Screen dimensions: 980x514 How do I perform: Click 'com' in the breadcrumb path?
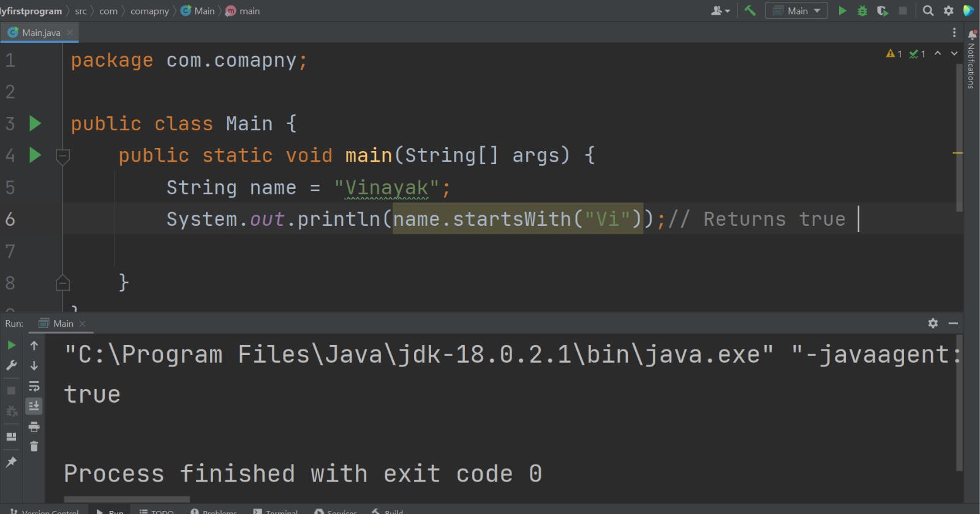click(108, 11)
